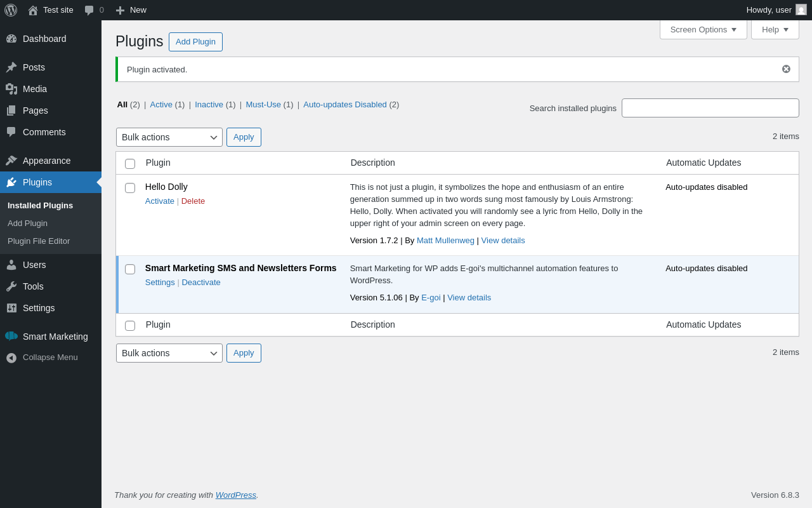Open the Dashboard gauge icon
Image resolution: width=812 pixels, height=508 pixels.
11,39
